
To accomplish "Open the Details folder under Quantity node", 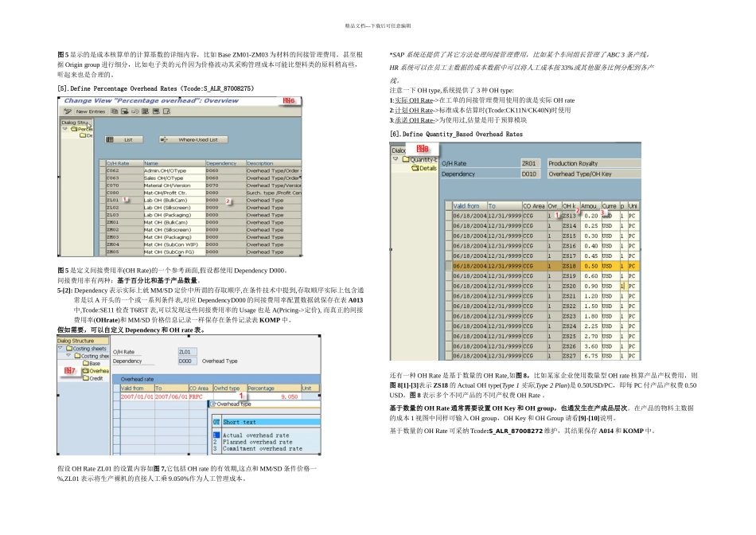I will 424,168.
